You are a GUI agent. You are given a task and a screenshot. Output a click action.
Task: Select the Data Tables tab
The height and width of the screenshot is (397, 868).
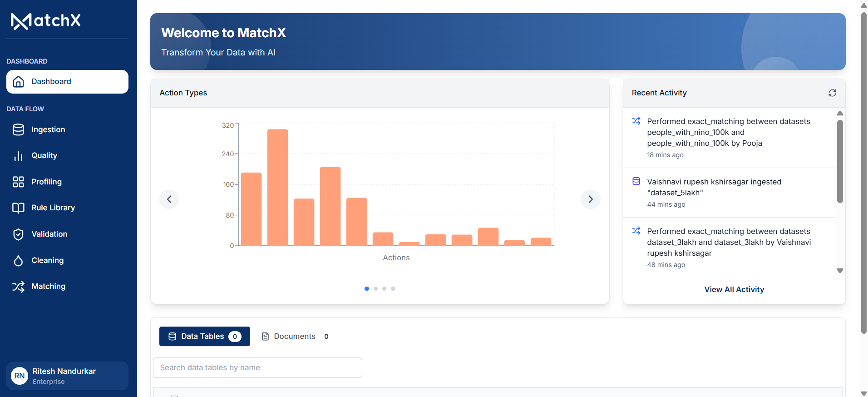pos(204,337)
